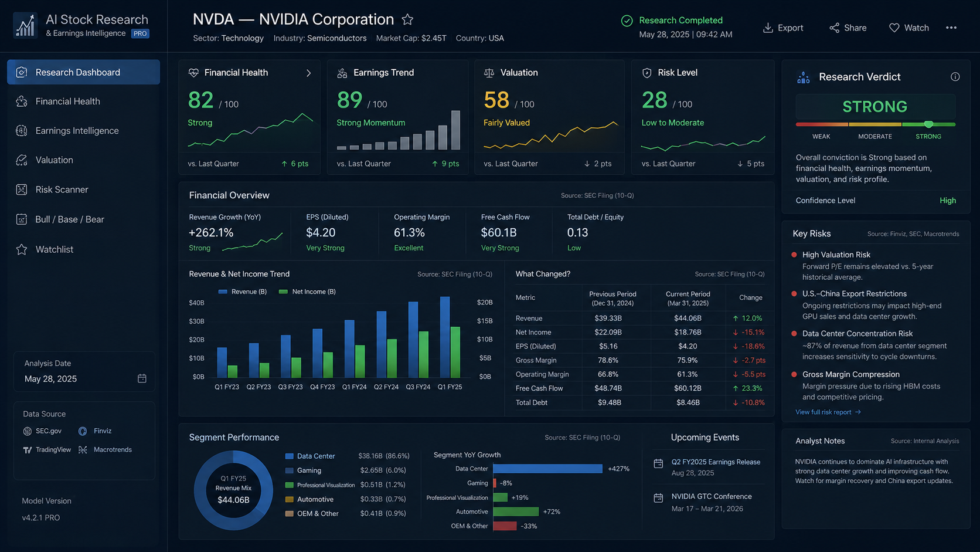980x552 pixels.
Task: Click the Net Income (B) green legend swatch
Action: pos(283,292)
